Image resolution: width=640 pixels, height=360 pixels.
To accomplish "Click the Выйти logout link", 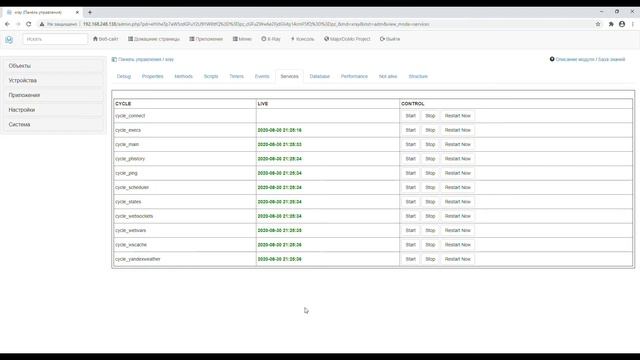I will pyautogui.click(x=390, y=39).
